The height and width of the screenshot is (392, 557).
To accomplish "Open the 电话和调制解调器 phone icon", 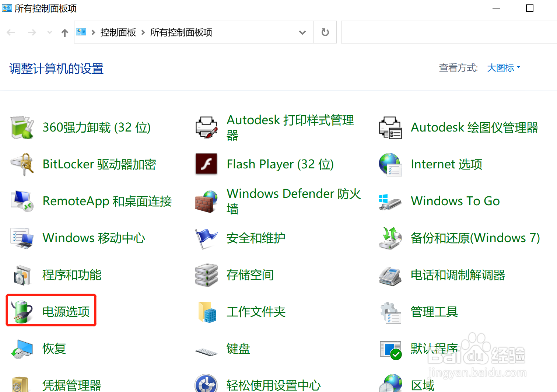I will pyautogui.click(x=390, y=276).
